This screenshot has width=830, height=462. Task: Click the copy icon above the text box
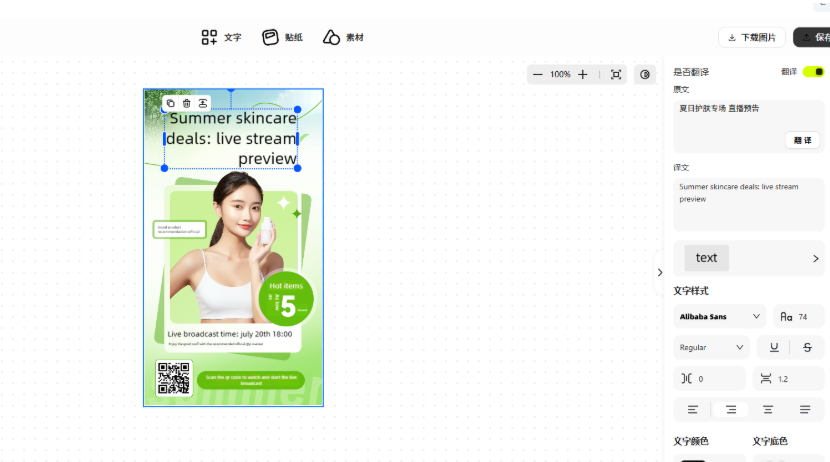pos(171,103)
